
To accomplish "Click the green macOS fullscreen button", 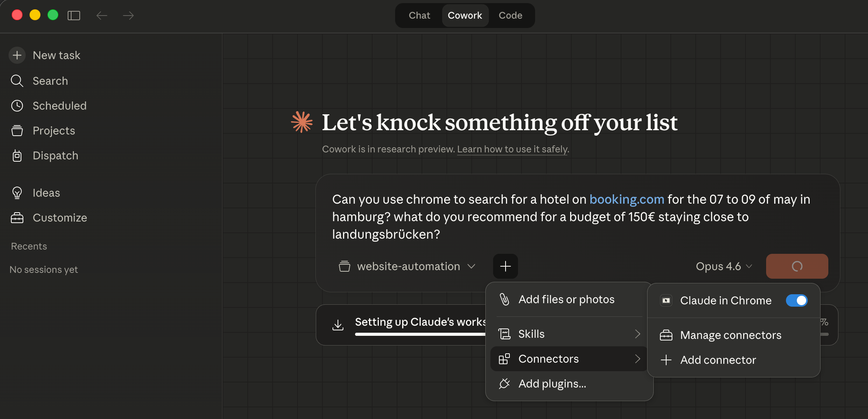I will [x=53, y=15].
